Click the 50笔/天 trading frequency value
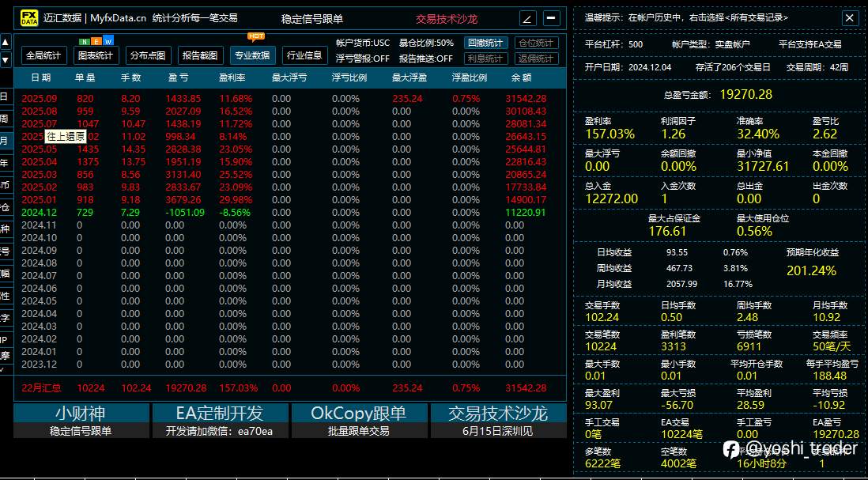 point(830,346)
